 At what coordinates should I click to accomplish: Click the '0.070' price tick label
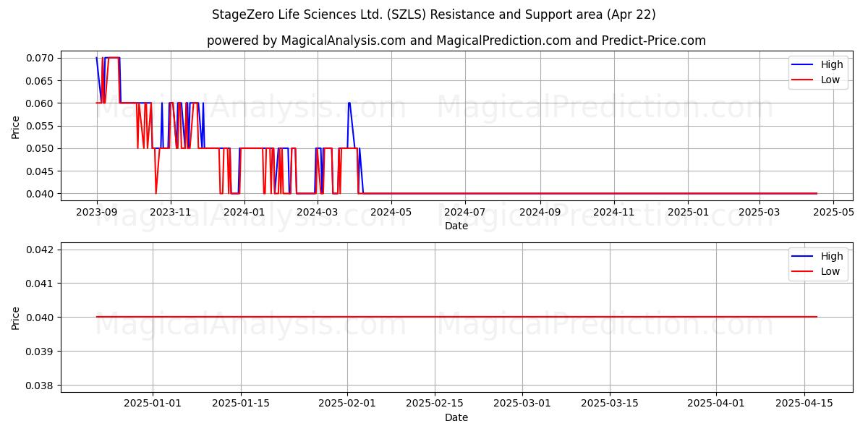[x=41, y=58]
